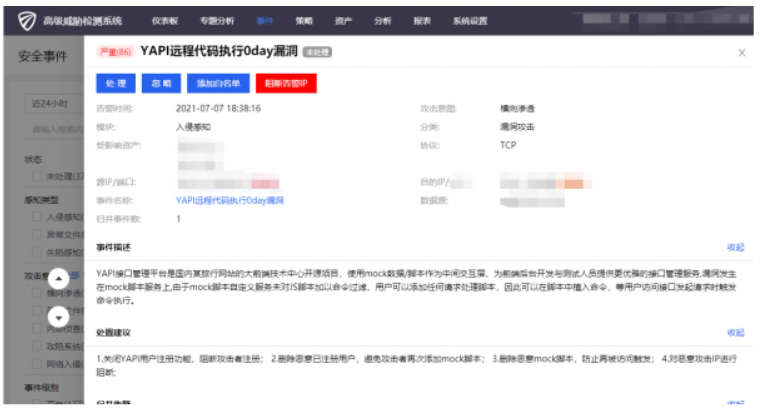Click the gray 未处理 status badge in title

(x=317, y=52)
